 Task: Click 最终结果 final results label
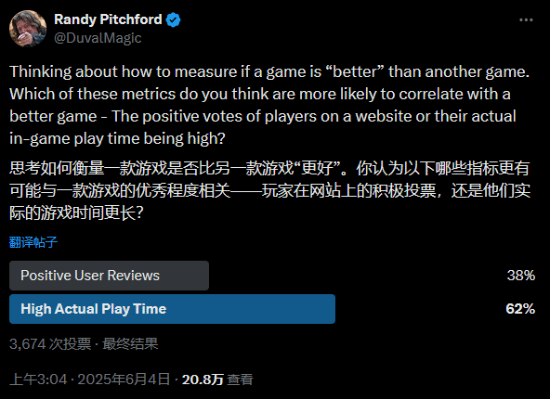tap(130, 344)
